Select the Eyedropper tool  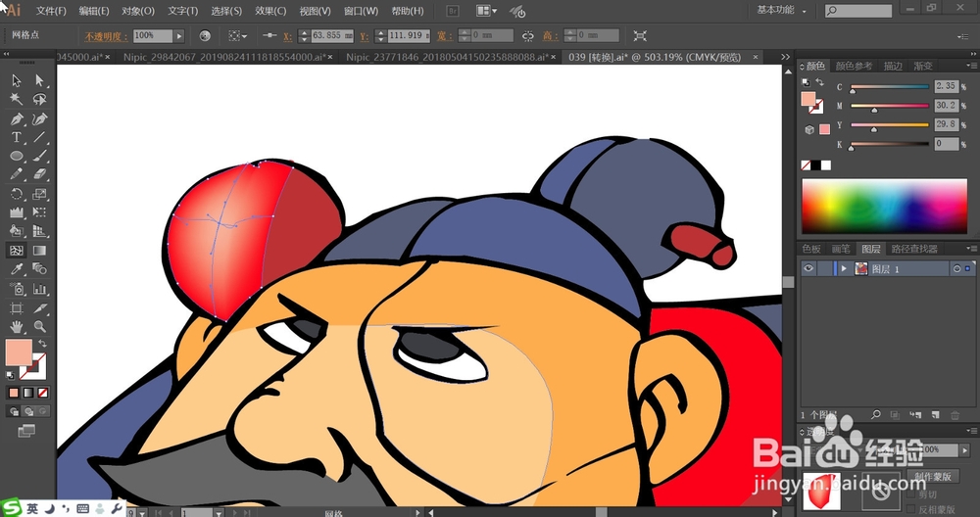coord(17,269)
